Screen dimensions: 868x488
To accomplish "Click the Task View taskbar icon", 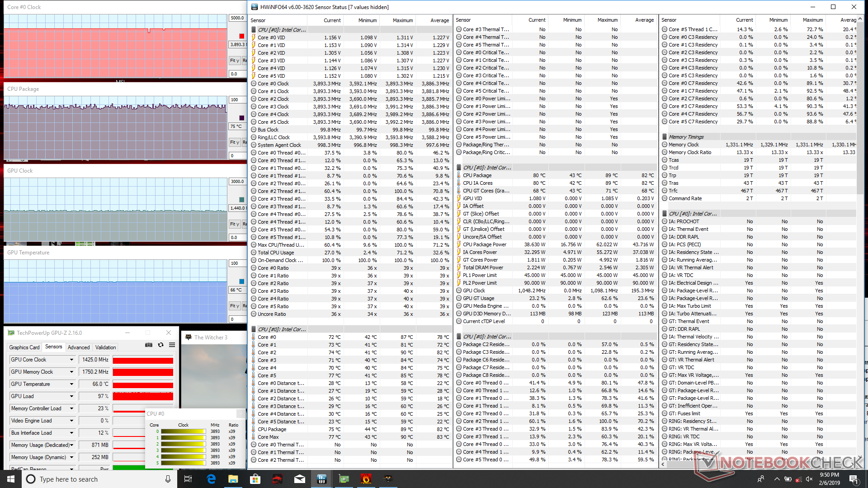I will (x=189, y=479).
